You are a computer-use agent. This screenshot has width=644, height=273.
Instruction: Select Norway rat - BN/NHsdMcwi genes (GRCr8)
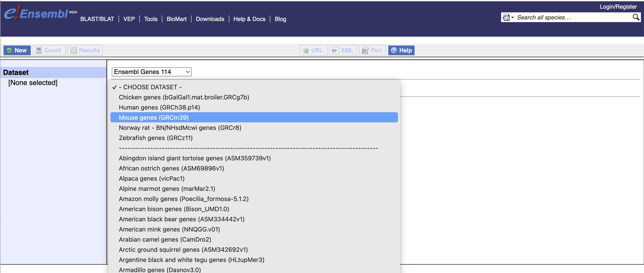[254, 127]
